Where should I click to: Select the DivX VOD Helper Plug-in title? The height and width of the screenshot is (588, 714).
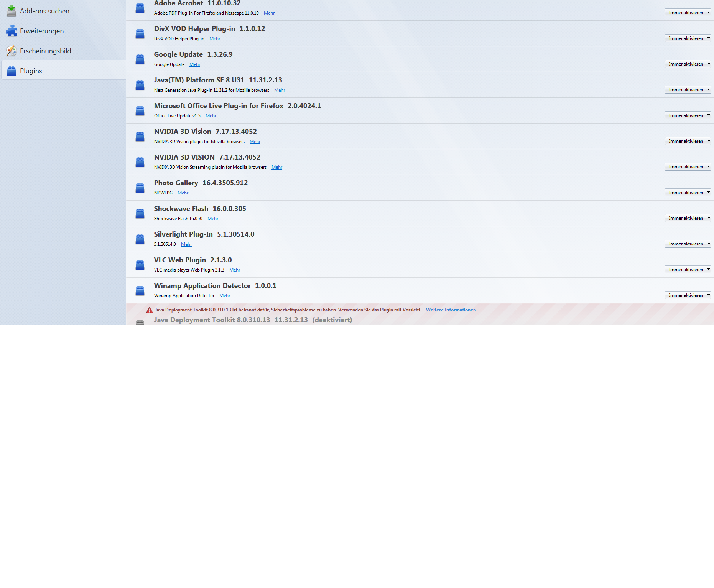(209, 29)
